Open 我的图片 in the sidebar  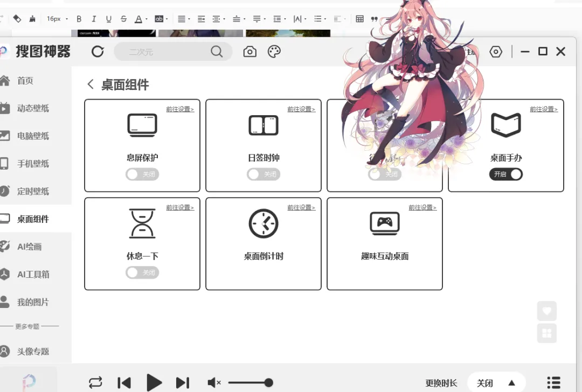(33, 302)
